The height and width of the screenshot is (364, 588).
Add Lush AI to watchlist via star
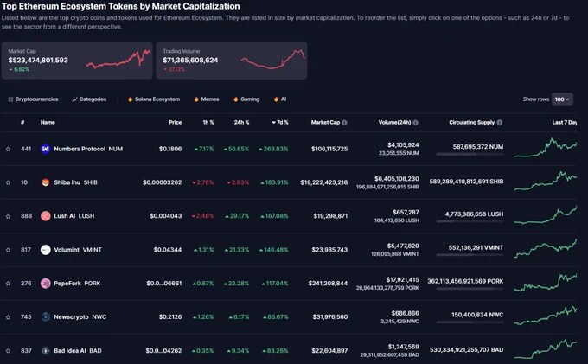pos(8,216)
